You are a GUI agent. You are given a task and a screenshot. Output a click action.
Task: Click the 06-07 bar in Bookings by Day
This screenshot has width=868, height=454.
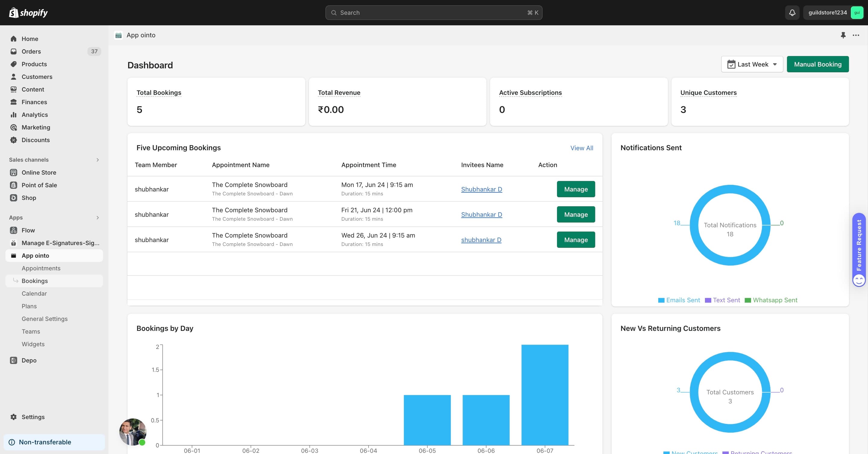click(545, 395)
